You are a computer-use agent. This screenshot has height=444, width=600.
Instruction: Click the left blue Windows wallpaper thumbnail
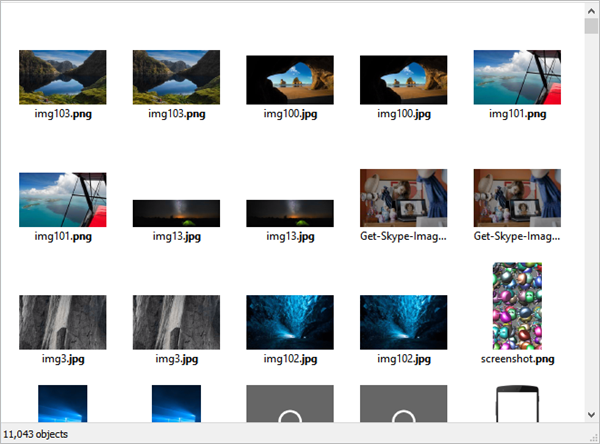63,404
